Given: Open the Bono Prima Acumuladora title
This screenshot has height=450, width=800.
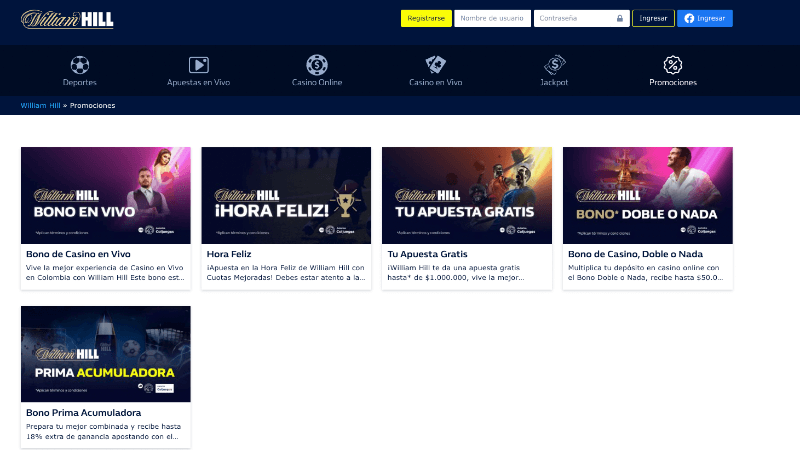Looking at the screenshot, I should click(x=84, y=413).
